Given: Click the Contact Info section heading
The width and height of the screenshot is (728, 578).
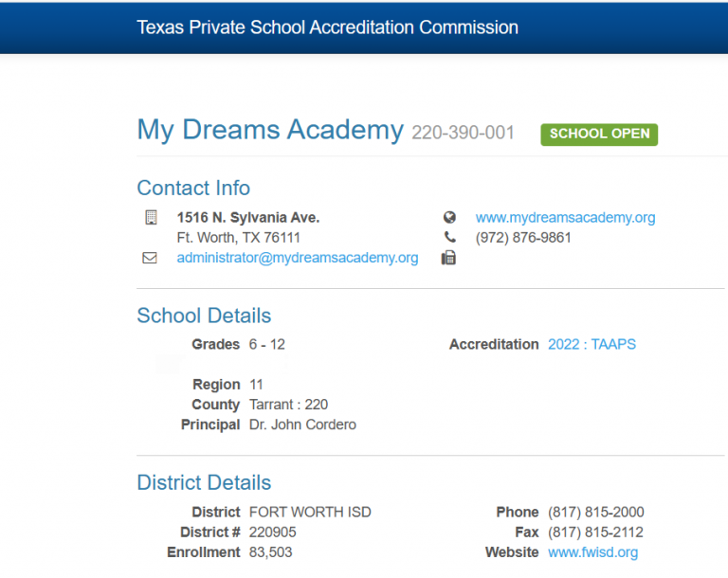Looking at the screenshot, I should [x=193, y=188].
